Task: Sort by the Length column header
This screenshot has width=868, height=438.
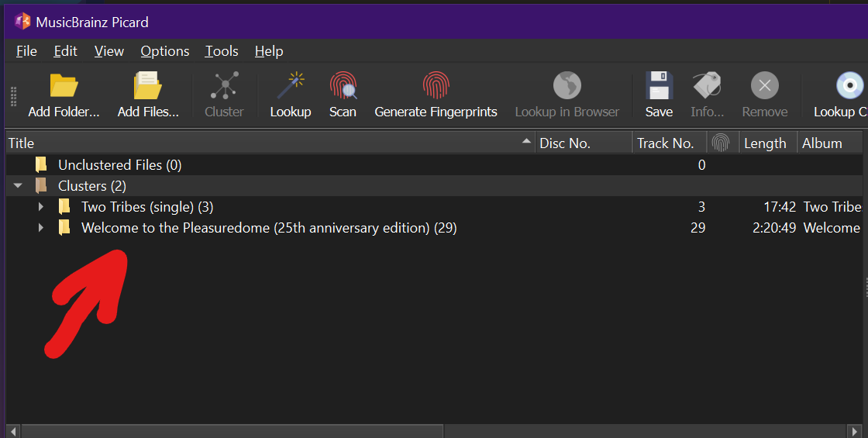Action: pyautogui.click(x=768, y=143)
